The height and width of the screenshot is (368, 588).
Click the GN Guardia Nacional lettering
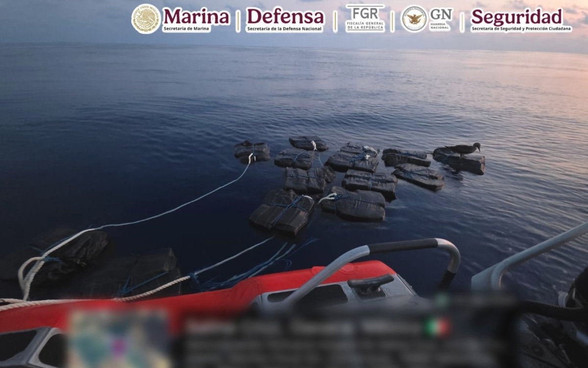(x=441, y=19)
